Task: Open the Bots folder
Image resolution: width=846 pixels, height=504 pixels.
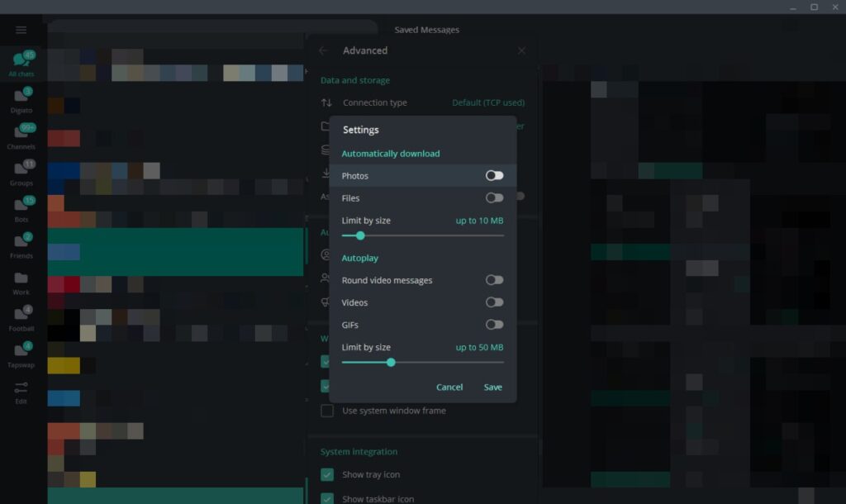Action: 21,208
